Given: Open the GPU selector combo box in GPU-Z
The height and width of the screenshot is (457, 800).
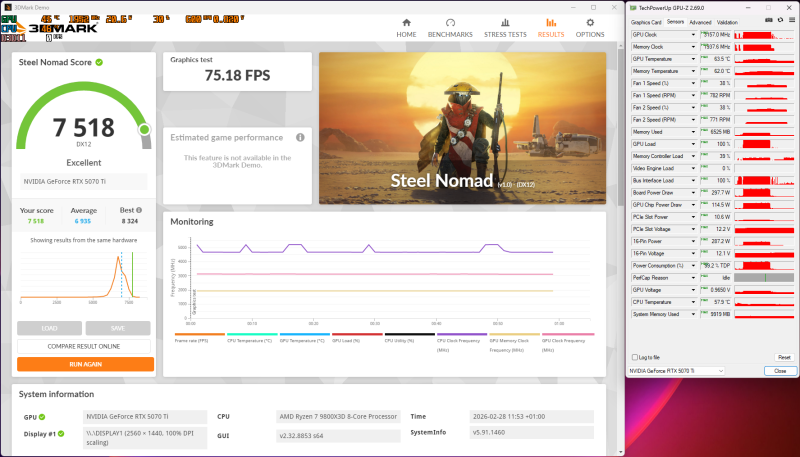Looking at the screenshot, I should coord(676,371).
